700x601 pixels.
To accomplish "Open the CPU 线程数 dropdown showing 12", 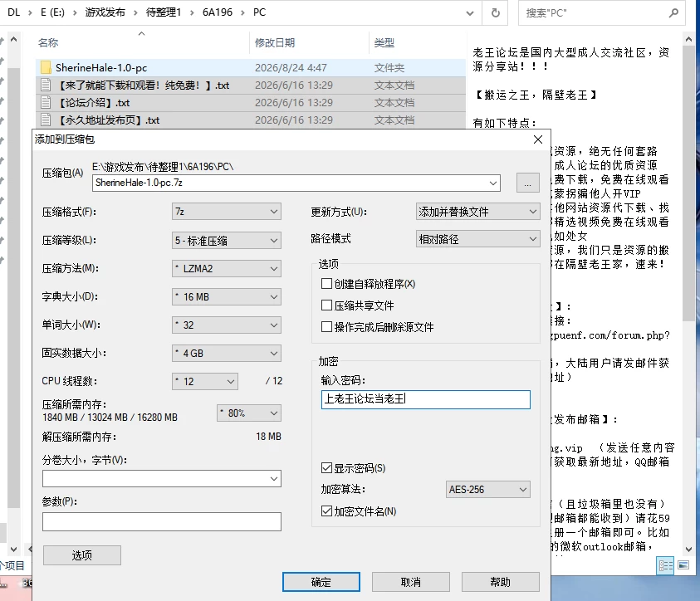I will tap(205, 382).
